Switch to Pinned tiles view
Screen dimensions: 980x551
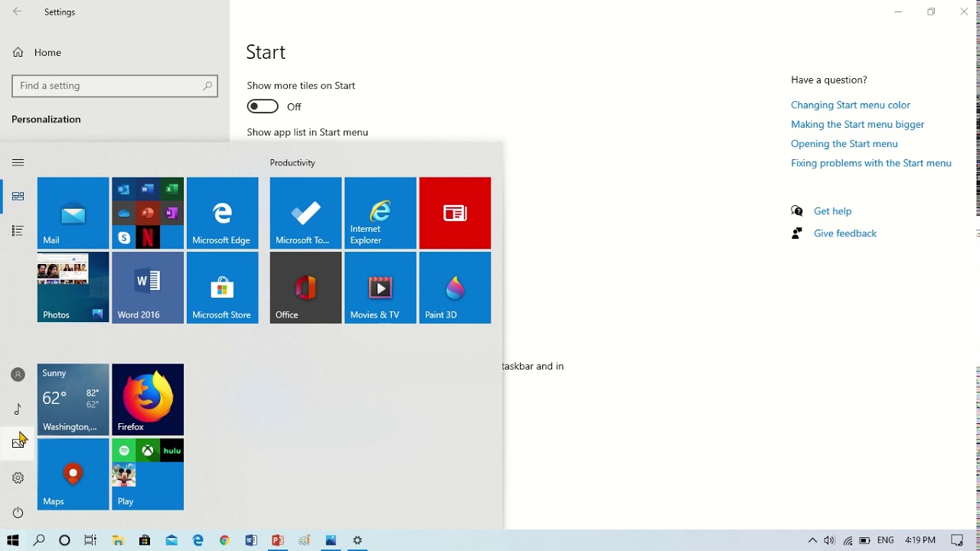(18, 197)
